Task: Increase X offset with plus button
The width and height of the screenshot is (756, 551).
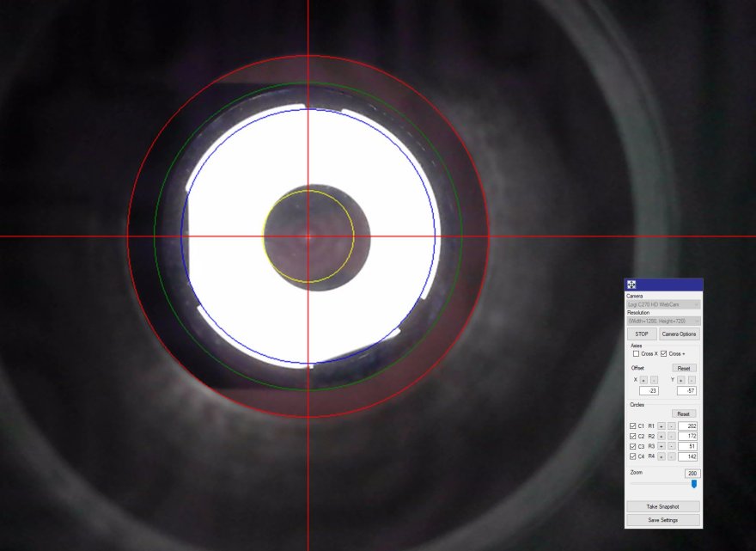Action: click(x=644, y=379)
